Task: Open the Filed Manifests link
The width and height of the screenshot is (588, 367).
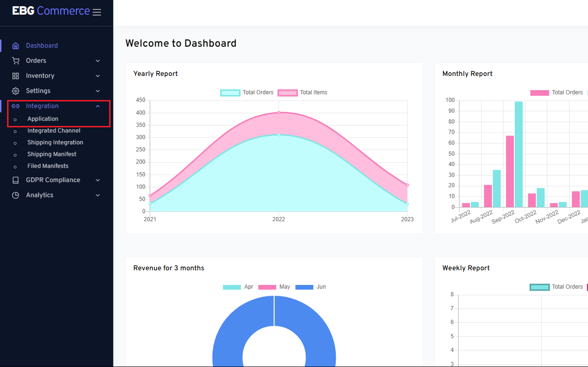Action: (x=48, y=166)
